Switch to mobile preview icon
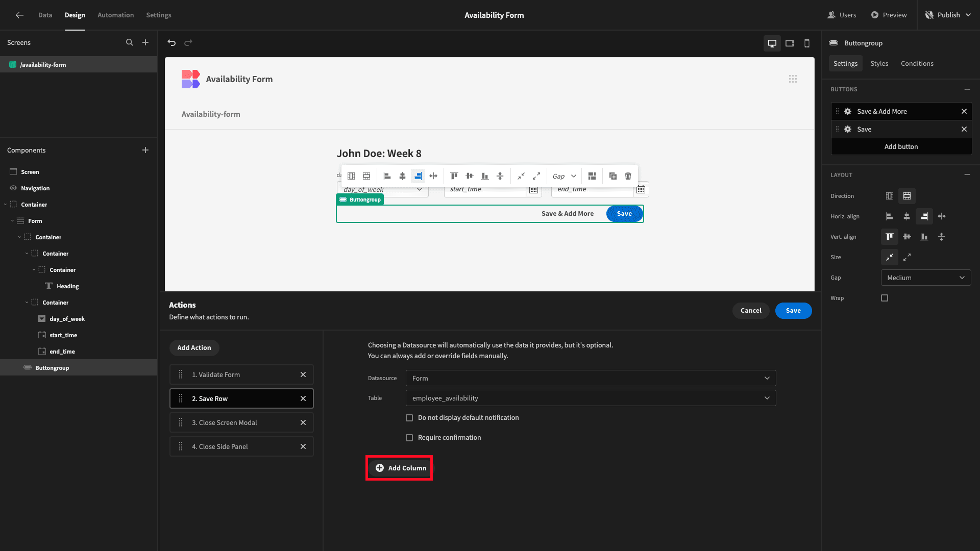This screenshot has height=551, width=980. point(807,43)
